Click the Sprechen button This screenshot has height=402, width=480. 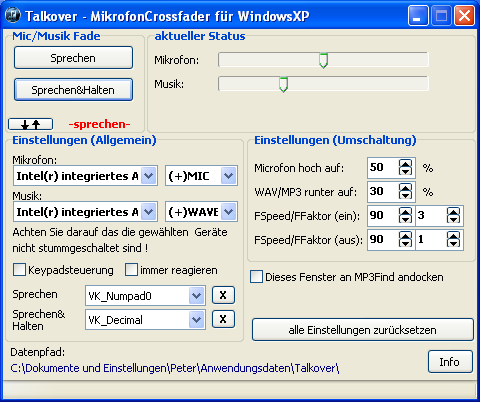point(73,58)
